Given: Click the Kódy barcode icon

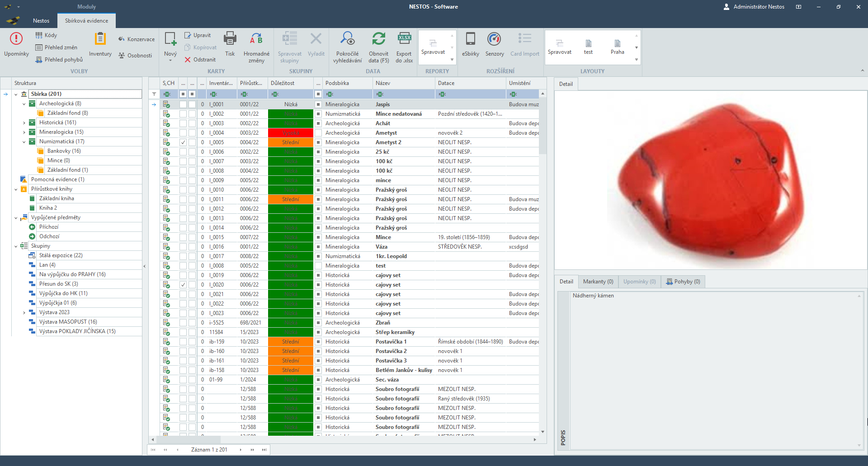Looking at the screenshot, I should (x=39, y=35).
